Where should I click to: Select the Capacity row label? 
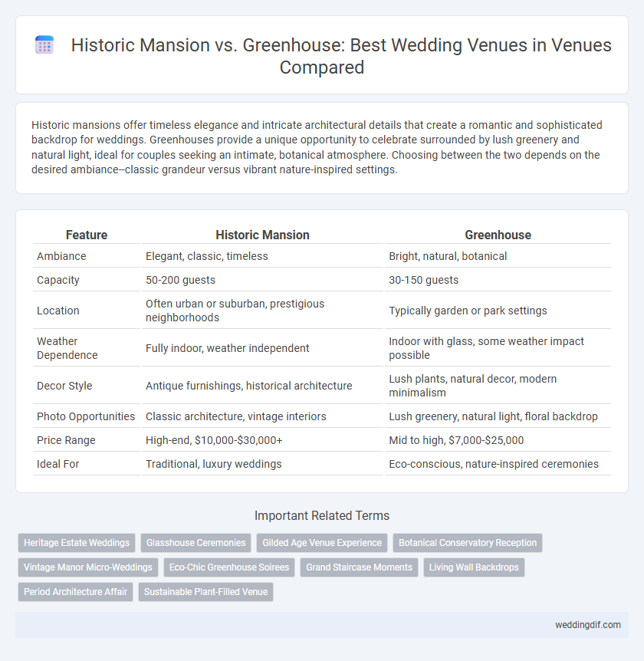58,280
